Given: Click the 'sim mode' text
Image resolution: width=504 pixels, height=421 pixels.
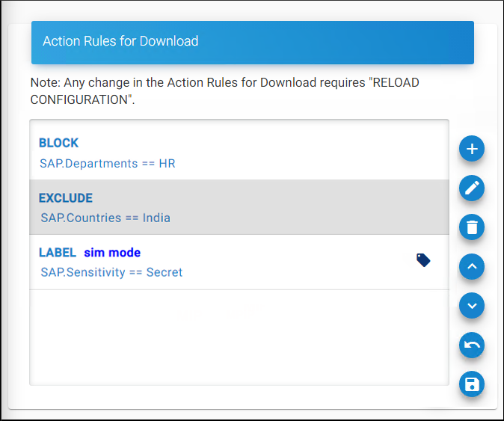Looking at the screenshot, I should 112,253.
